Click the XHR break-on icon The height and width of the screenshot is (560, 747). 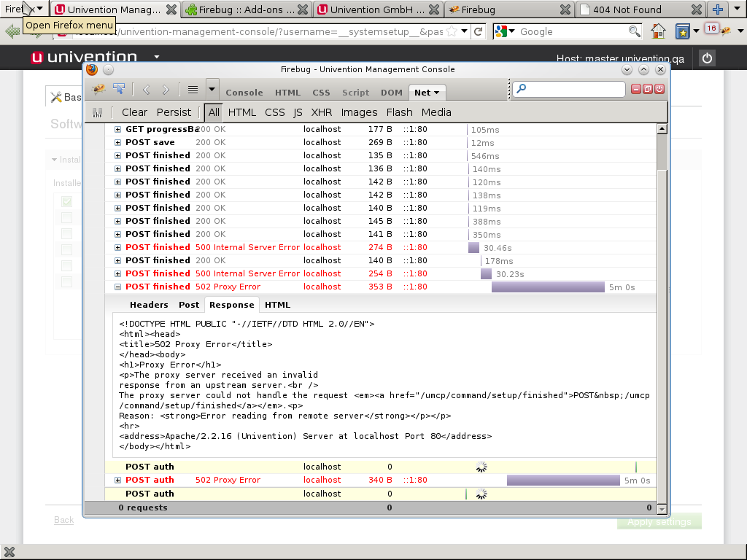point(97,112)
